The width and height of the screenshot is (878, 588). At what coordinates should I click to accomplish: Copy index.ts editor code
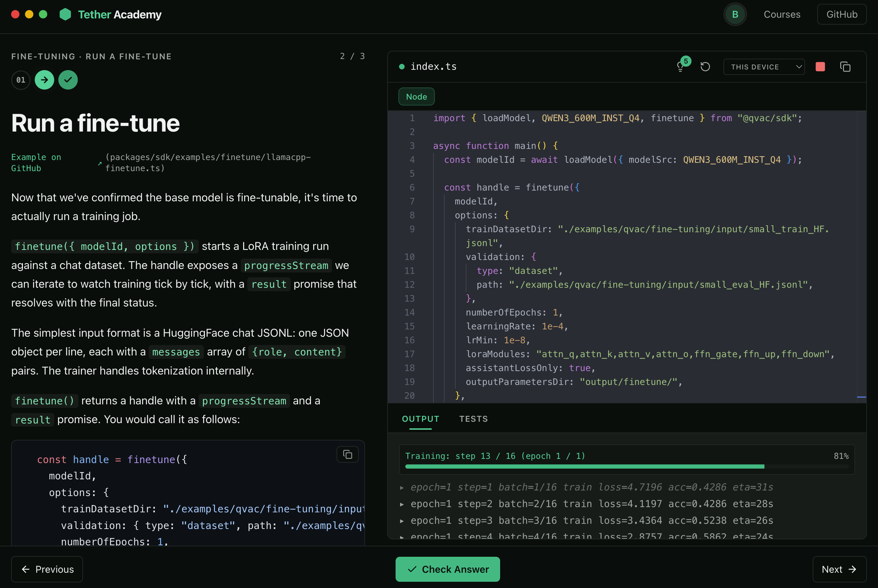click(845, 67)
